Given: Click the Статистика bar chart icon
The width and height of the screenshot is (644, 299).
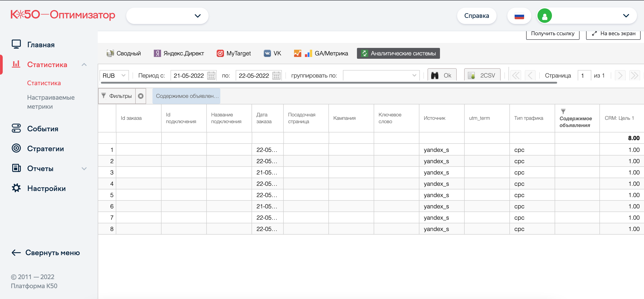Looking at the screenshot, I should coord(16,64).
